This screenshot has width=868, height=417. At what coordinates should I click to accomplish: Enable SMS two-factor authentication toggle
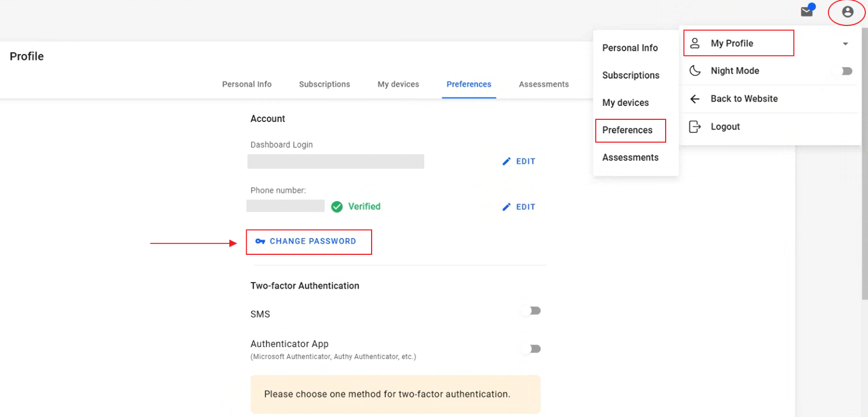pos(535,311)
